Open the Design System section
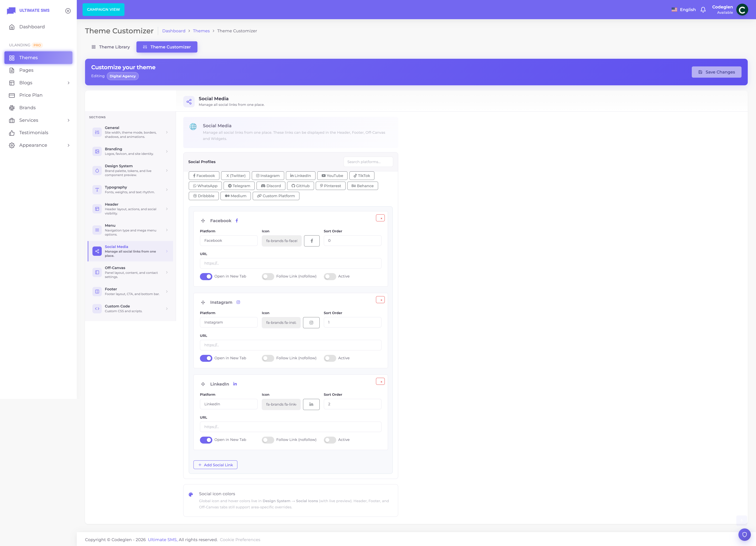Screen dimensions: 756x546 point(130,171)
